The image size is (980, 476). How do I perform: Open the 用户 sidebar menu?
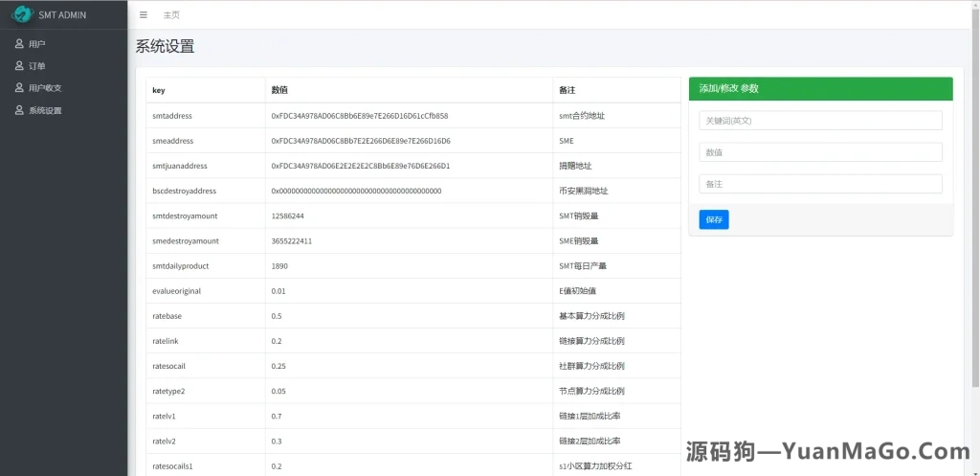pyautogui.click(x=64, y=44)
